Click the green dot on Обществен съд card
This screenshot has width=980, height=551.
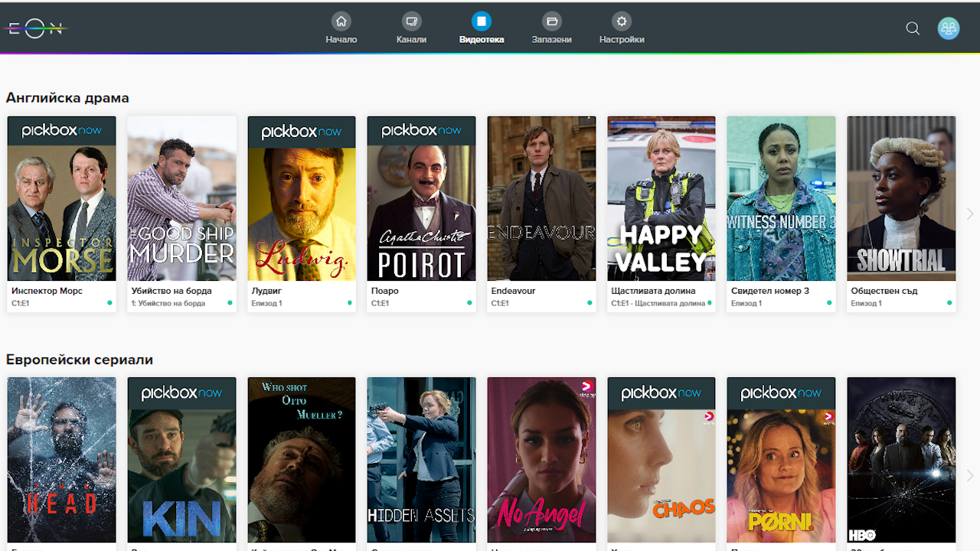(x=949, y=303)
